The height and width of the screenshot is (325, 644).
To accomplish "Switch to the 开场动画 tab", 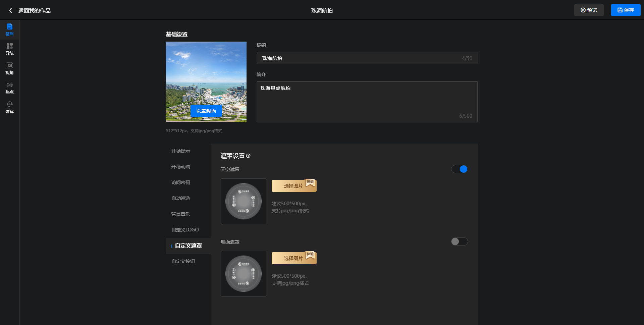I will point(181,167).
